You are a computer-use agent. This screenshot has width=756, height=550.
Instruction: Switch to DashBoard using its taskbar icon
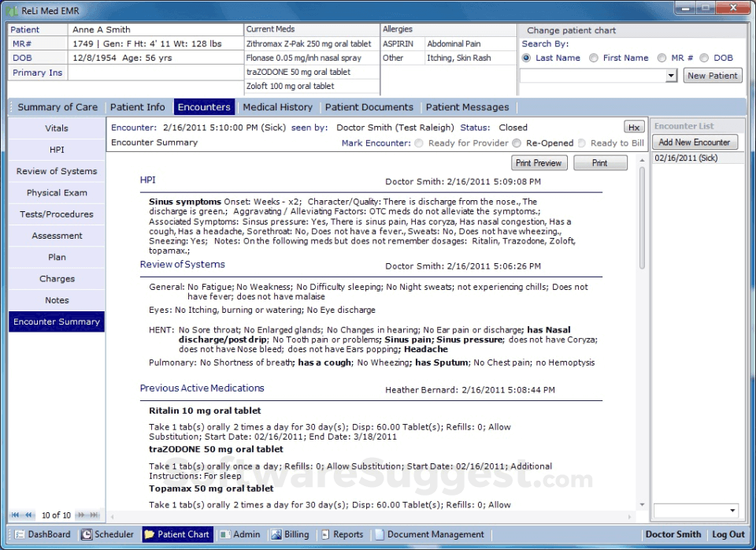(x=42, y=534)
